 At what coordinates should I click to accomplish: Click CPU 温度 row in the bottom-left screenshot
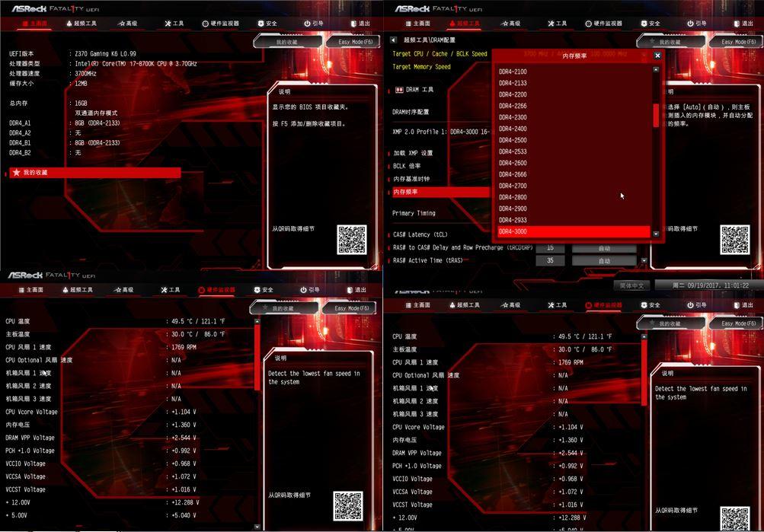(115, 321)
